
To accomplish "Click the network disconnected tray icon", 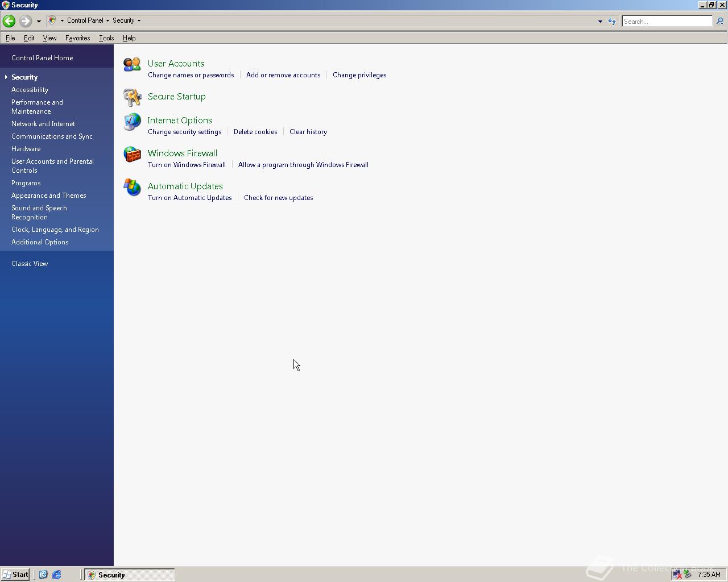I will [x=677, y=575].
